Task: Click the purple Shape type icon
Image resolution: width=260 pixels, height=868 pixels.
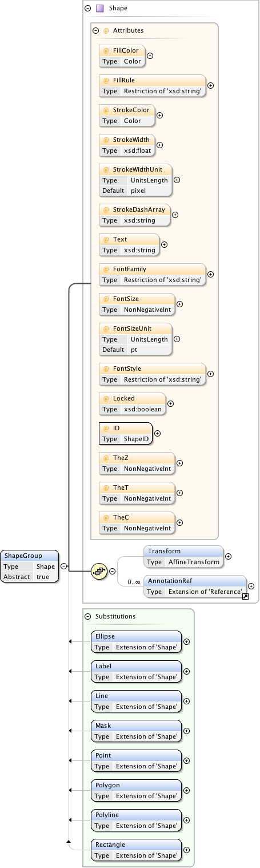Action: point(99,9)
